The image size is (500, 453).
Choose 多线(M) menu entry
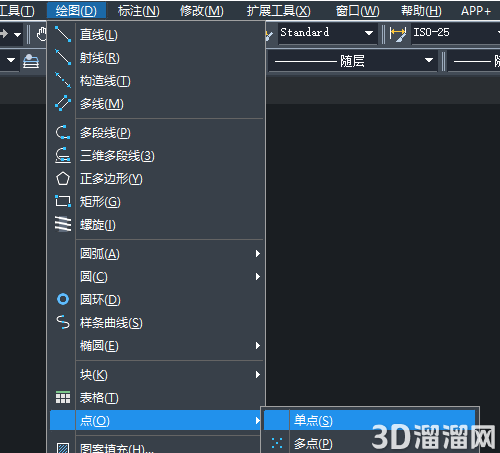click(157, 104)
